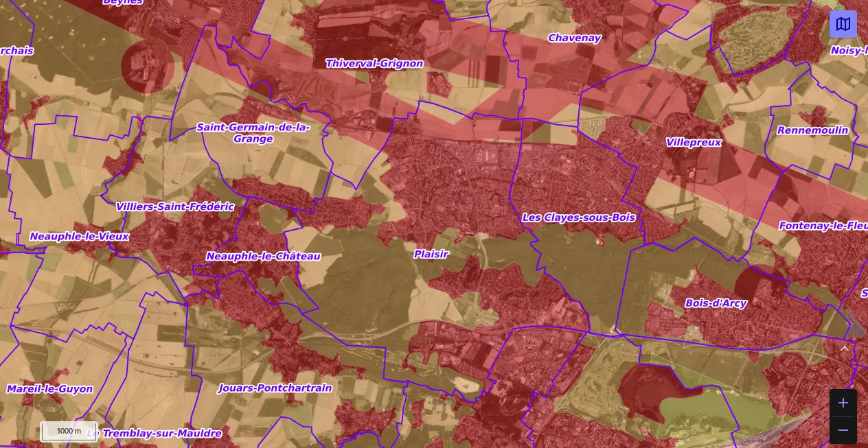The height and width of the screenshot is (448, 868).
Task: Select the map style switcher icon
Action: pyautogui.click(x=843, y=24)
